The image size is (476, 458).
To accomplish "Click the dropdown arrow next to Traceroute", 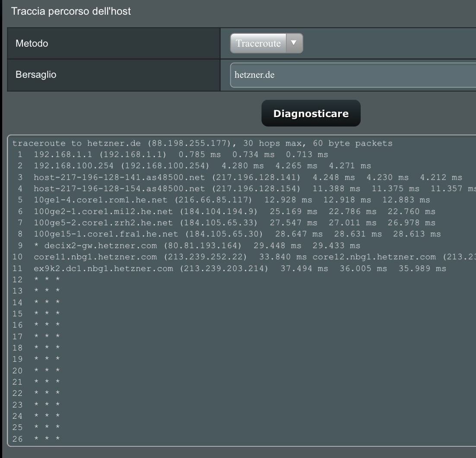I will [294, 43].
